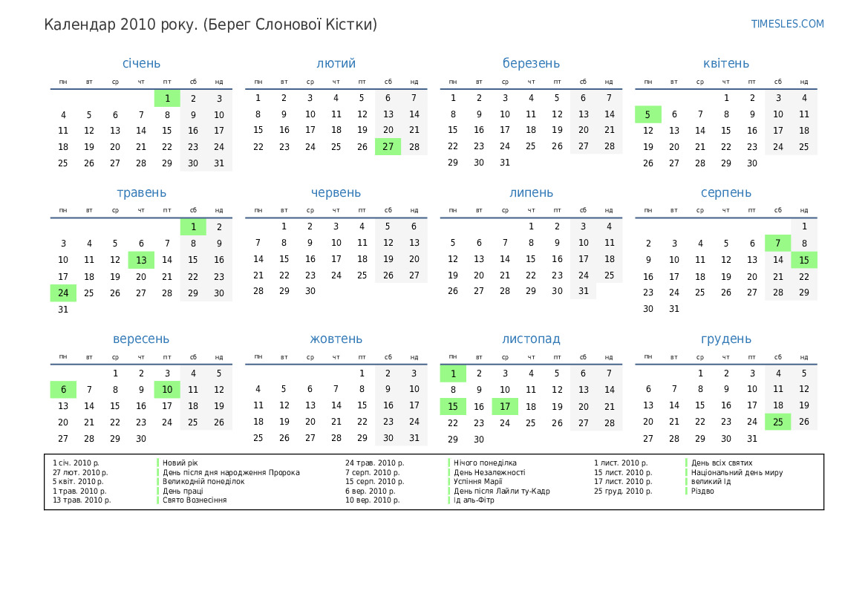Click legend entry 'Національний день миру'
This screenshot has height=614, width=868.
coord(737,472)
